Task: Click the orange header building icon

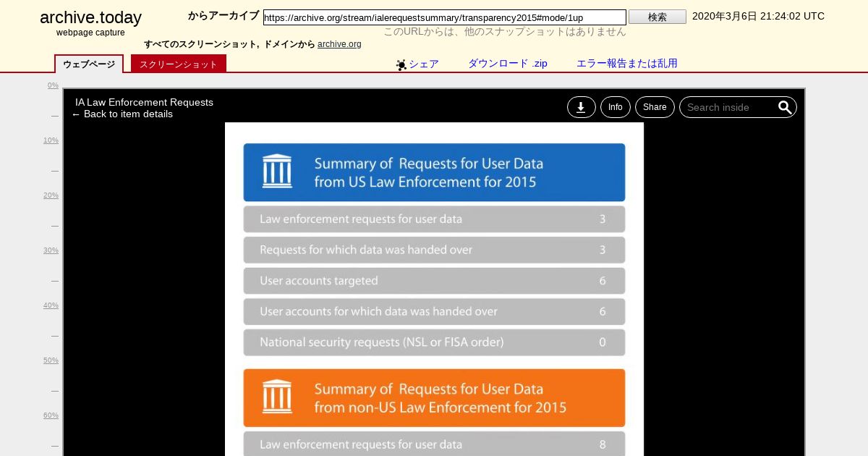Action: click(277, 397)
